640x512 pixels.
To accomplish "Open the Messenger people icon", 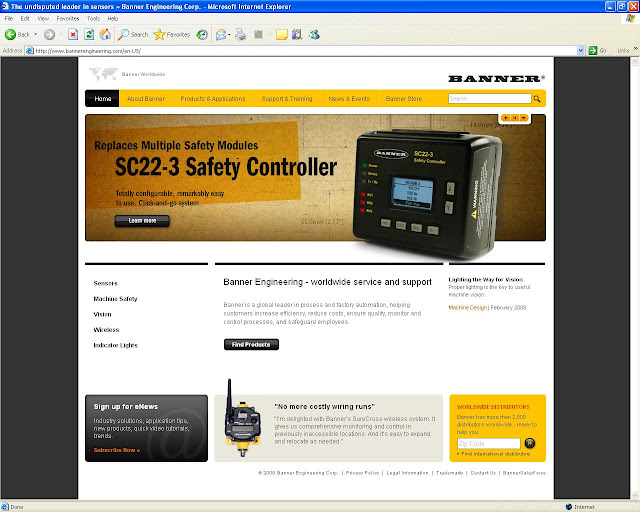I will 314,35.
